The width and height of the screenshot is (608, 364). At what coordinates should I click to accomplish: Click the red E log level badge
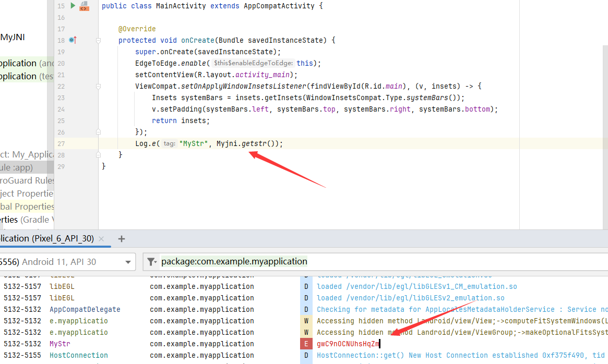pos(306,344)
